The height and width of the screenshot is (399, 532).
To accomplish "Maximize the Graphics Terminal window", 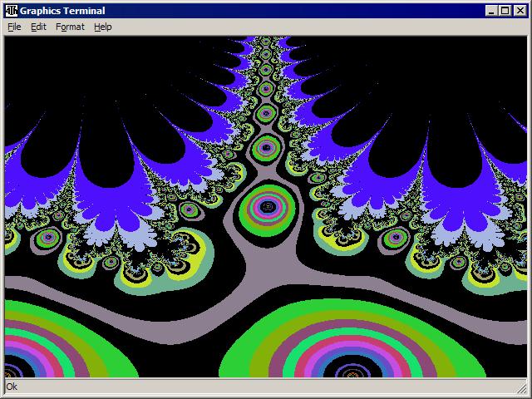I will click(x=505, y=10).
